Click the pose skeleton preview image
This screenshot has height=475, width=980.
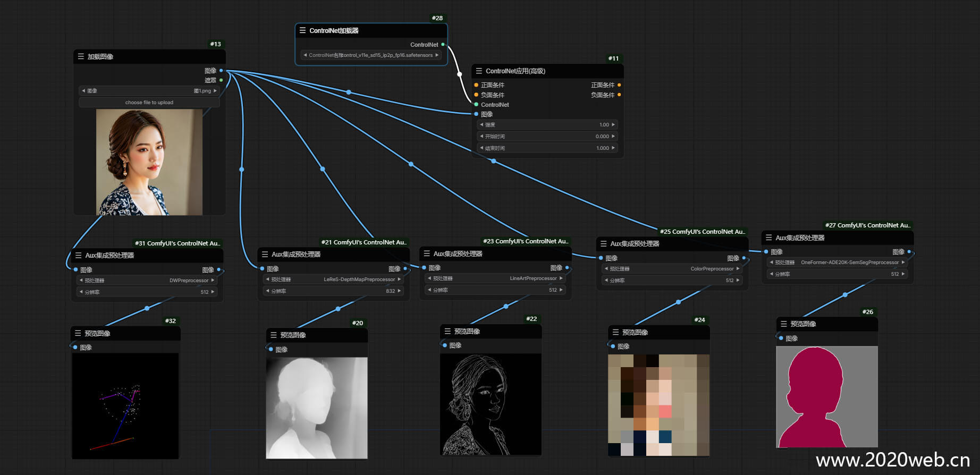tap(125, 406)
